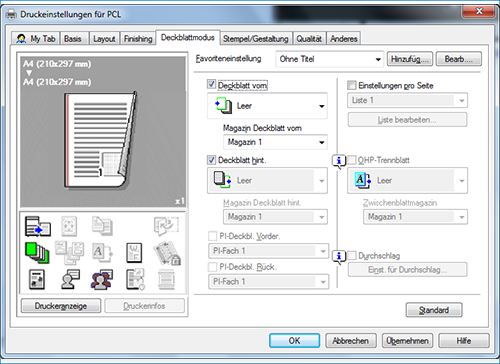This screenshot has width=500, height=364.
Task: Click the Druckeranzeige button
Action: (61, 306)
